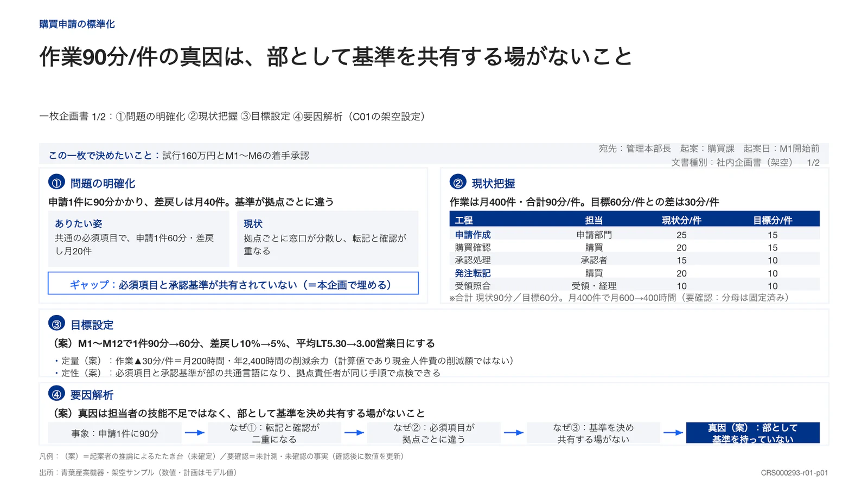This screenshot has height=488, width=868.
Task: Click the section heading "問題の明確化"
Action: coord(103,183)
